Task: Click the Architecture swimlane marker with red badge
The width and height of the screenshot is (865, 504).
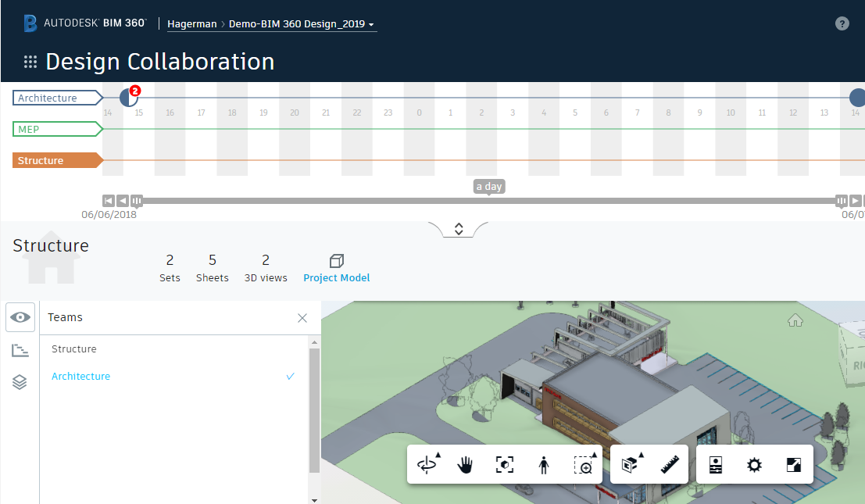Action: pos(127,97)
